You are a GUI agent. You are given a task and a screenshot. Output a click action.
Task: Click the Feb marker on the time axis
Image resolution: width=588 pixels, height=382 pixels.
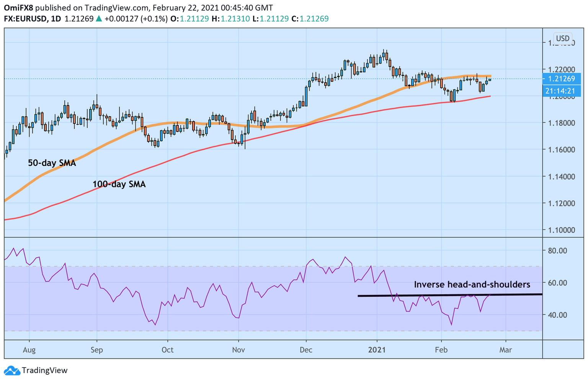coord(441,350)
